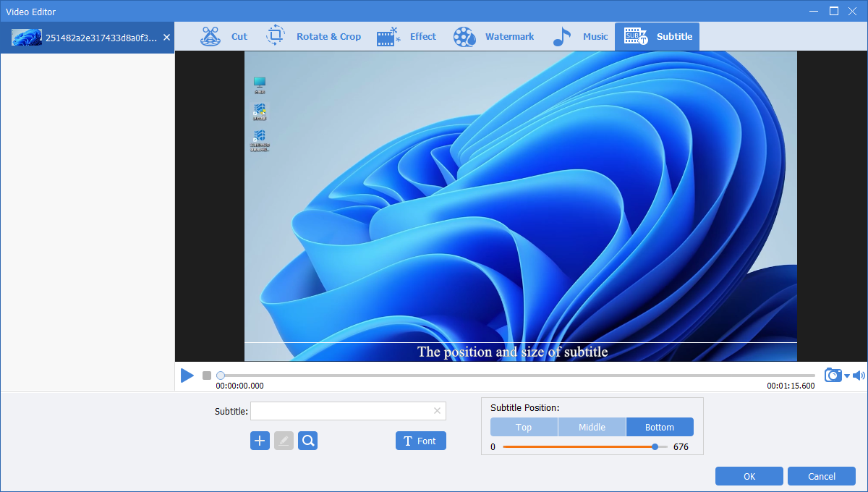Open the Cut tab
This screenshot has width=868, height=492.
[x=224, y=36]
